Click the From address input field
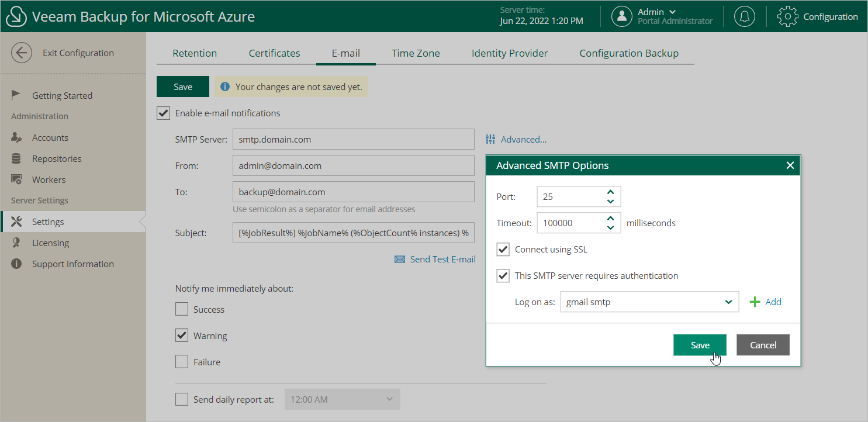 tap(353, 165)
